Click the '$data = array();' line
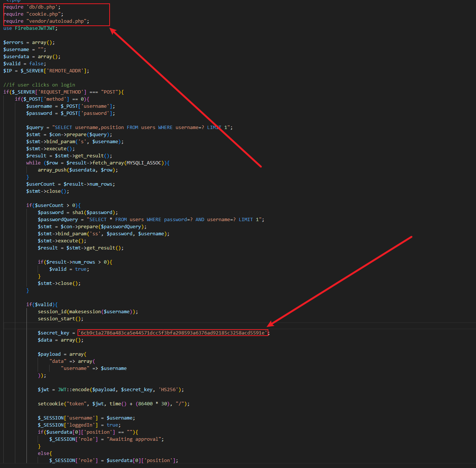 pos(61,340)
